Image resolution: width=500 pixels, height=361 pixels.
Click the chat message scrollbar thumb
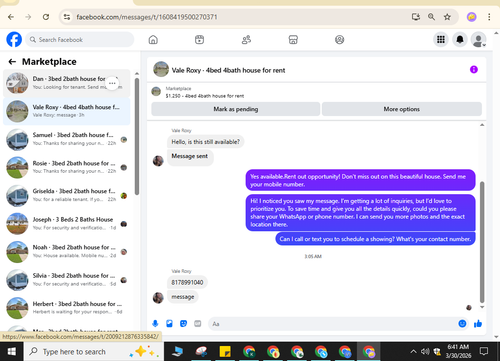pos(482,242)
